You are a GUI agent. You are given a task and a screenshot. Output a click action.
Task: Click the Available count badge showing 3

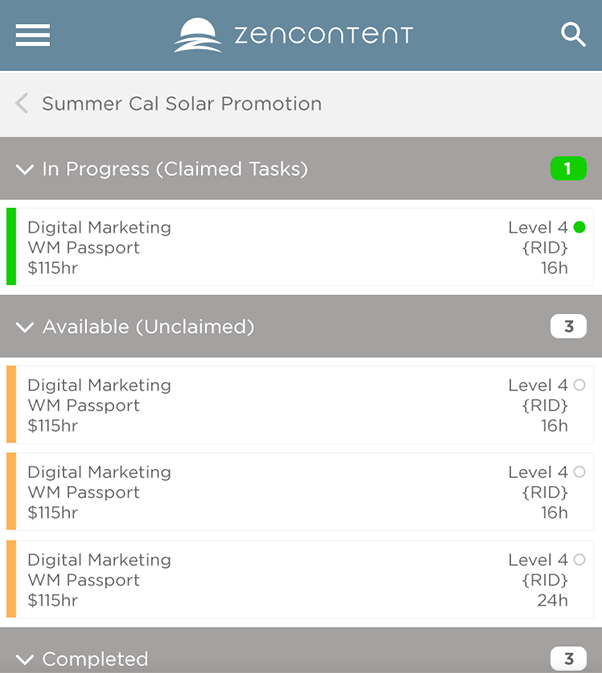[x=568, y=326]
